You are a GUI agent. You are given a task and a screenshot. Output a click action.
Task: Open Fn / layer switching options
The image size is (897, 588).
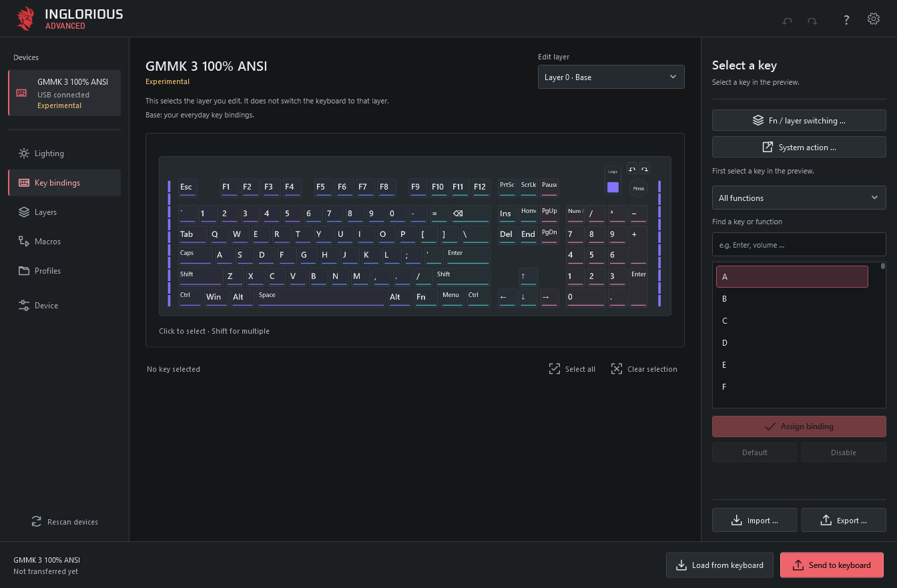799,120
